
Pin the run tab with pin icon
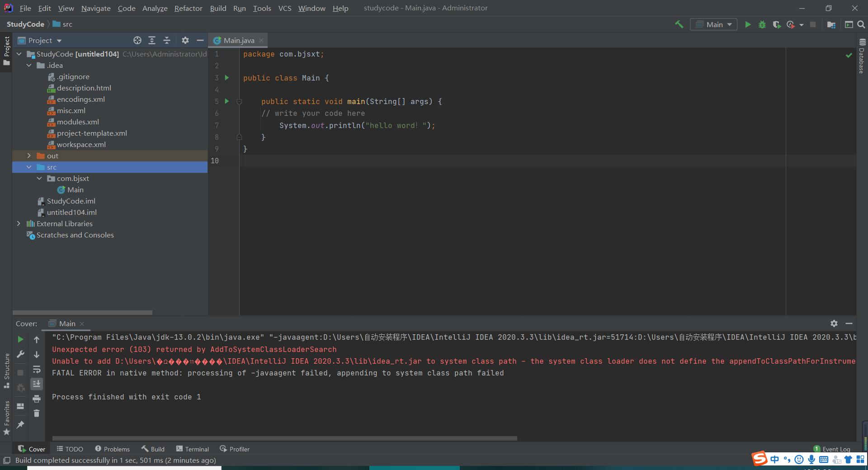point(20,424)
